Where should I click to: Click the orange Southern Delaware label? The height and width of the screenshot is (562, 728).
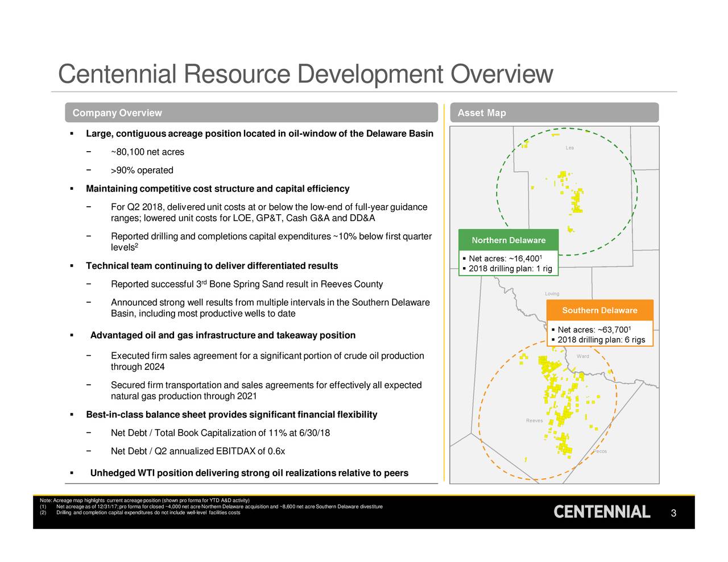(x=599, y=310)
